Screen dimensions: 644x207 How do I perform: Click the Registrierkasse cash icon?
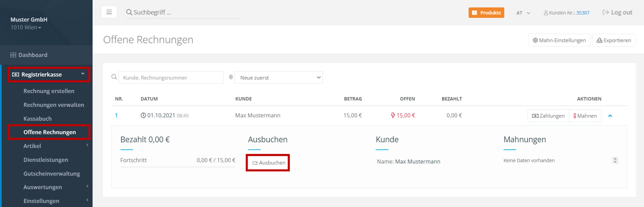point(15,75)
